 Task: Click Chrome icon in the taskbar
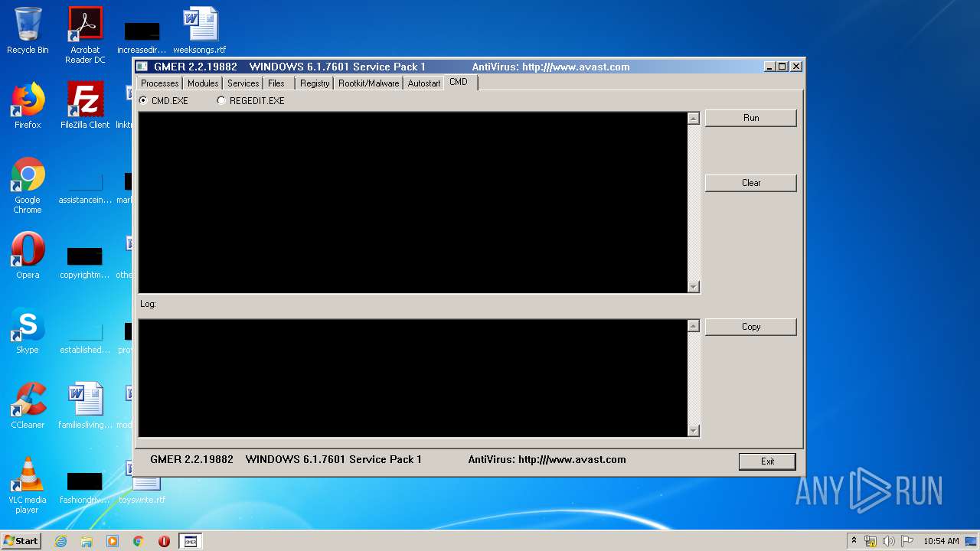[139, 541]
